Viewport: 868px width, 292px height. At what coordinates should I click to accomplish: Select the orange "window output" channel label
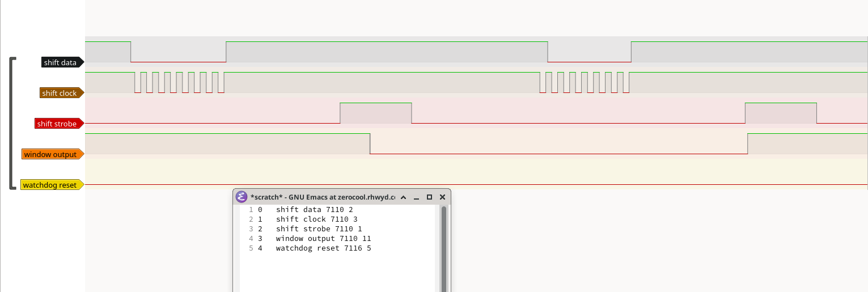click(50, 154)
